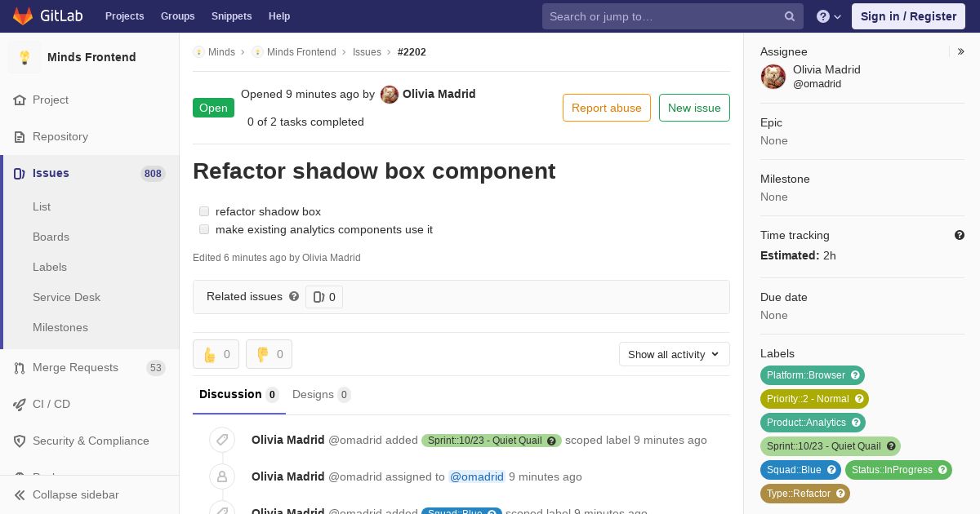The width and height of the screenshot is (980, 514).
Task: Switch to the Designs tab
Action: [321, 395]
